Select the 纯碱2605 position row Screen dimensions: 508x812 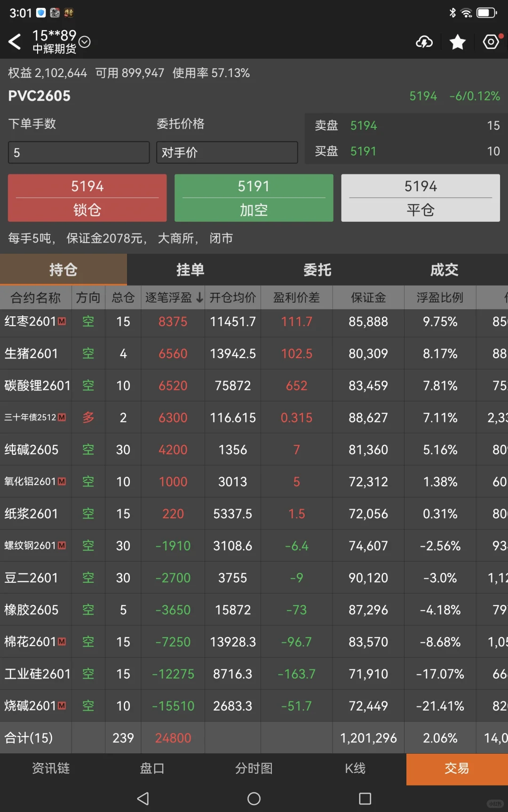(254, 450)
